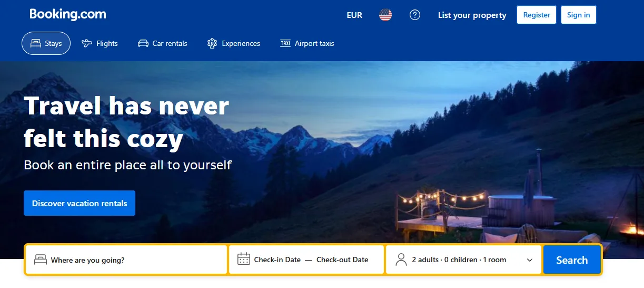644x288 pixels.
Task: Click the bed icon in destination field
Action: click(x=41, y=260)
